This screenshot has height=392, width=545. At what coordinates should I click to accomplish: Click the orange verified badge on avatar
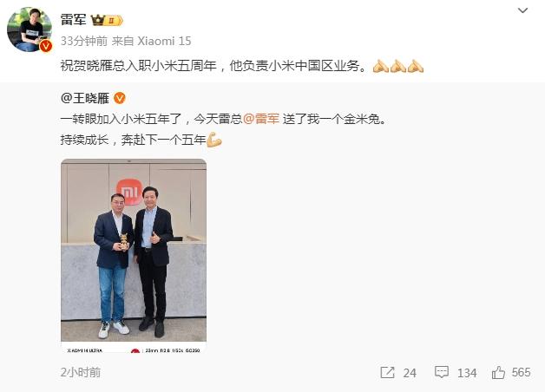(x=46, y=45)
